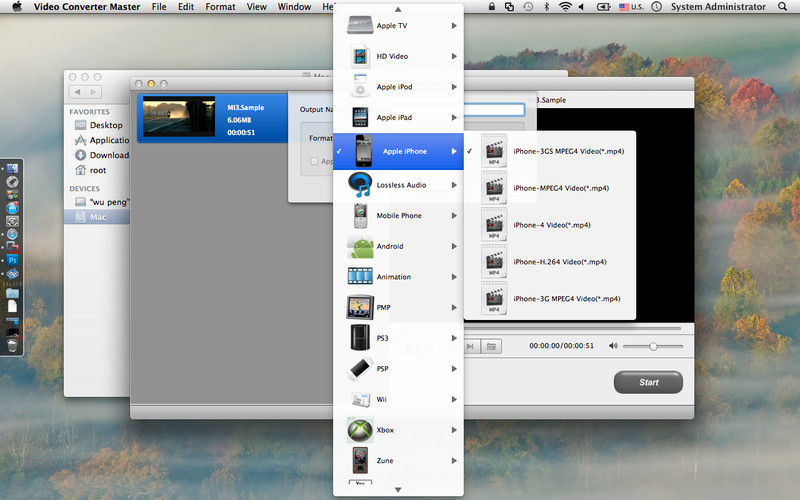Click the Apple iPhone device icon
Screen dimensions: 800x500
364,151
